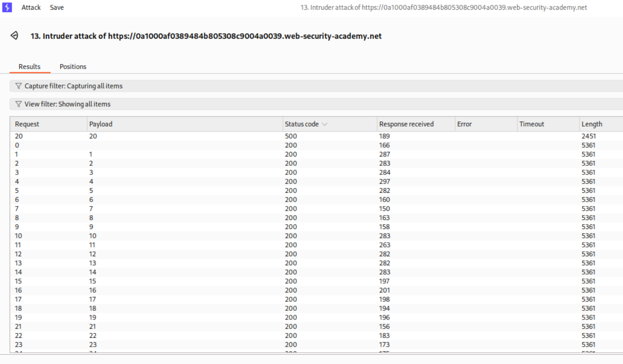The image size is (623, 364).
Task: Click the Burp Suite lightning bolt icon
Action: [x=7, y=7]
